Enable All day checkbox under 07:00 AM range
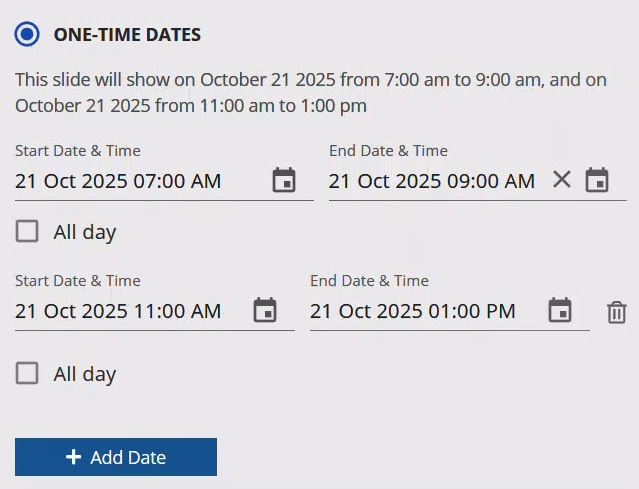Viewport: 639px width, 489px height. 28,232
